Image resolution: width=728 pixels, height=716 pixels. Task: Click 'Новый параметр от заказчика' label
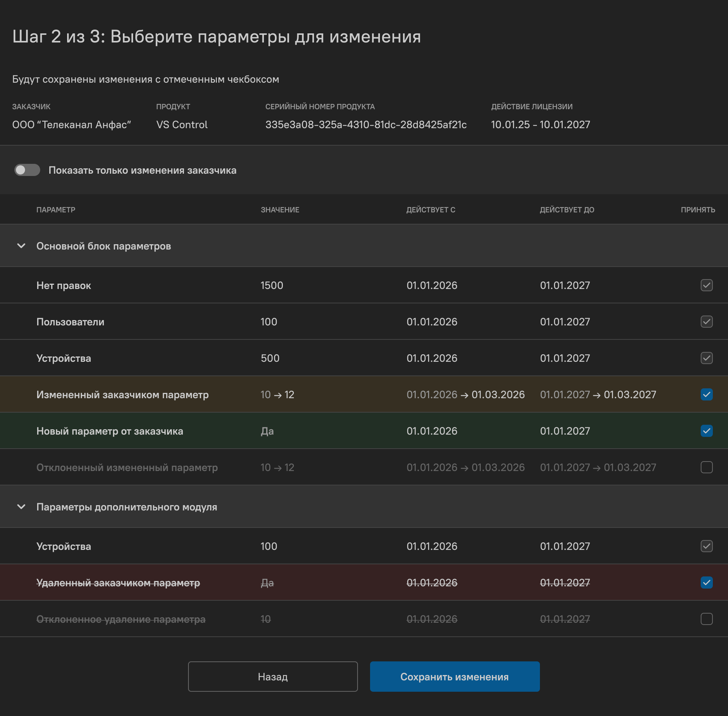click(x=110, y=431)
